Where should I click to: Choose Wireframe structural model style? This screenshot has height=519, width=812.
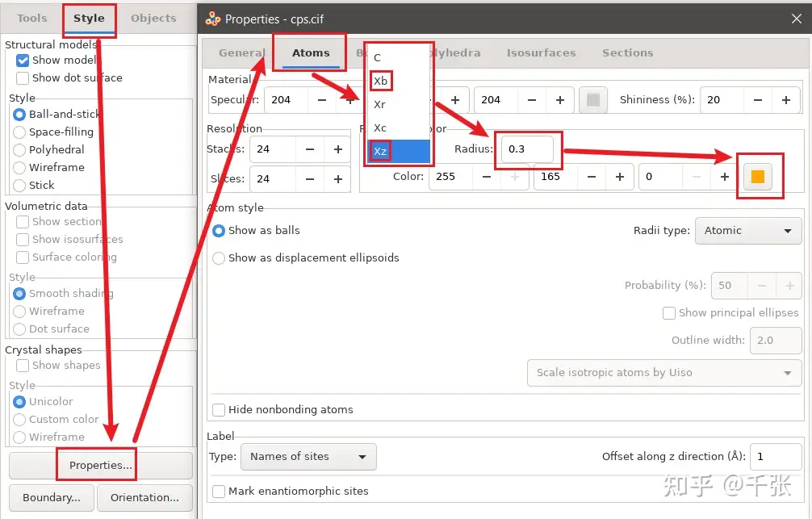[19, 167]
